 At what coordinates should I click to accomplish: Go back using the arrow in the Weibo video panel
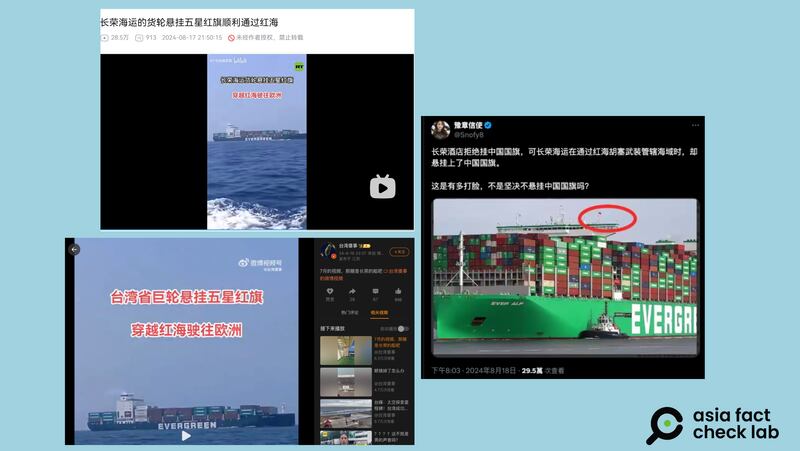[x=74, y=249]
